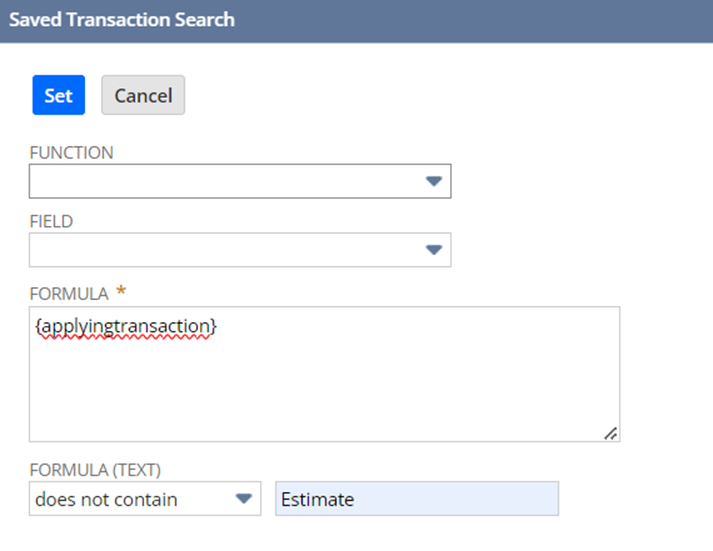The width and height of the screenshot is (713, 551).
Task: Click the Saved Transaction Search title
Action: pos(122,19)
